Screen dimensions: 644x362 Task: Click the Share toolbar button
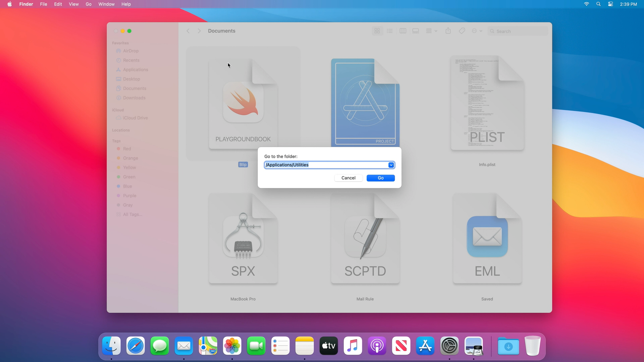coord(448,31)
